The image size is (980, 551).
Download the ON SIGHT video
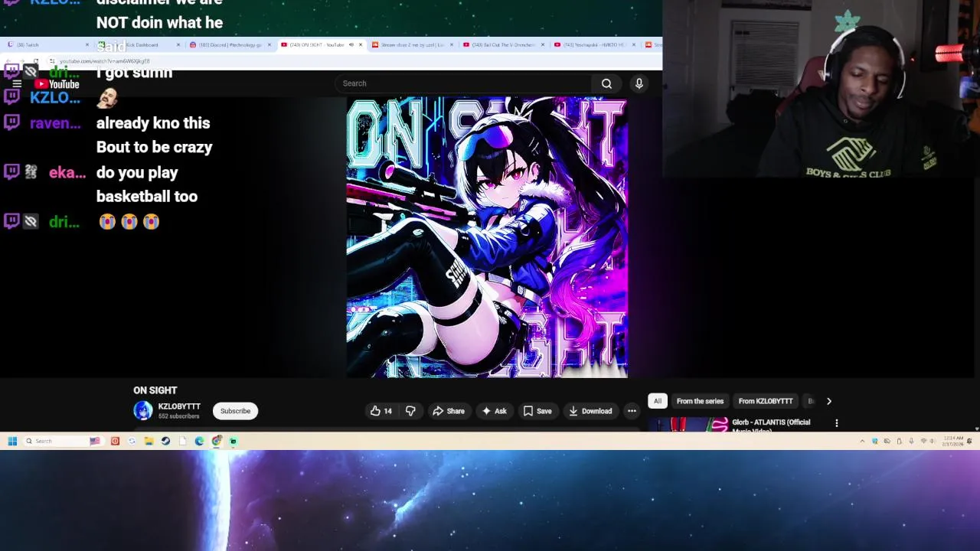point(590,411)
